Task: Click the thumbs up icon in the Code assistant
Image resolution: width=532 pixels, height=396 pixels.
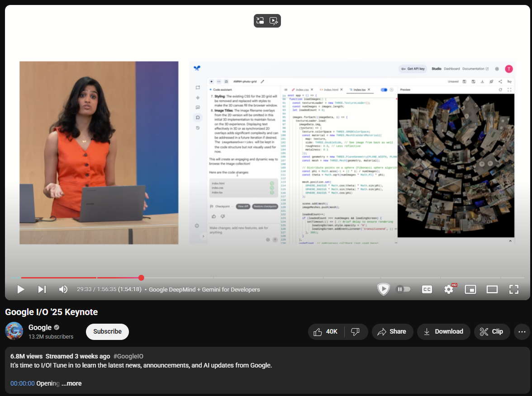Action: point(214,216)
